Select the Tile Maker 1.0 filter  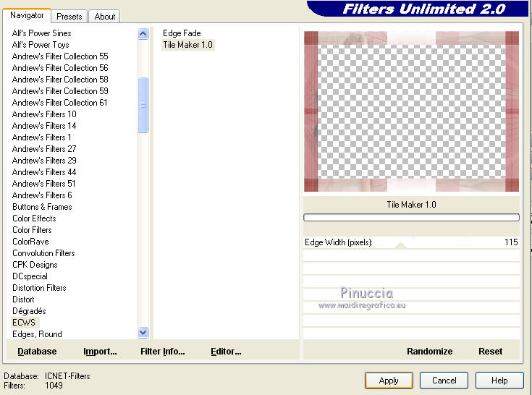point(187,45)
